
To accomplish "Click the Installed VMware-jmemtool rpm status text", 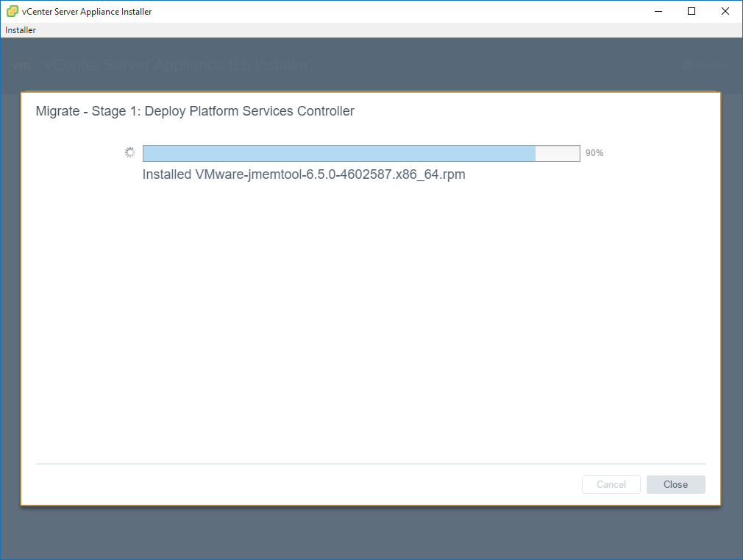I will tap(304, 175).
